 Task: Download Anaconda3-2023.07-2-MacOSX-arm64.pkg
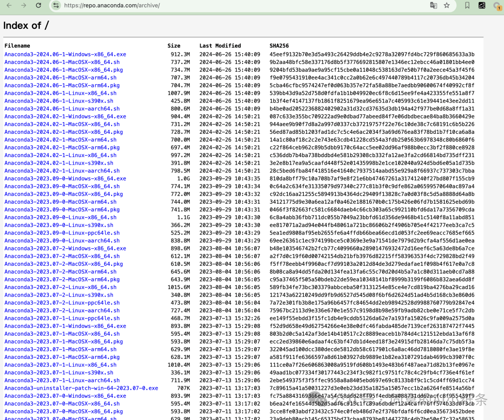62,279
